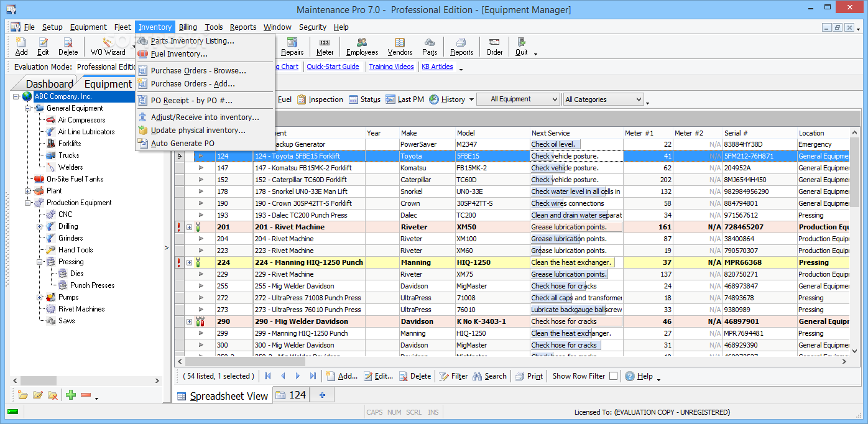
Task: Go to first record navigation arrow
Action: (x=268, y=376)
